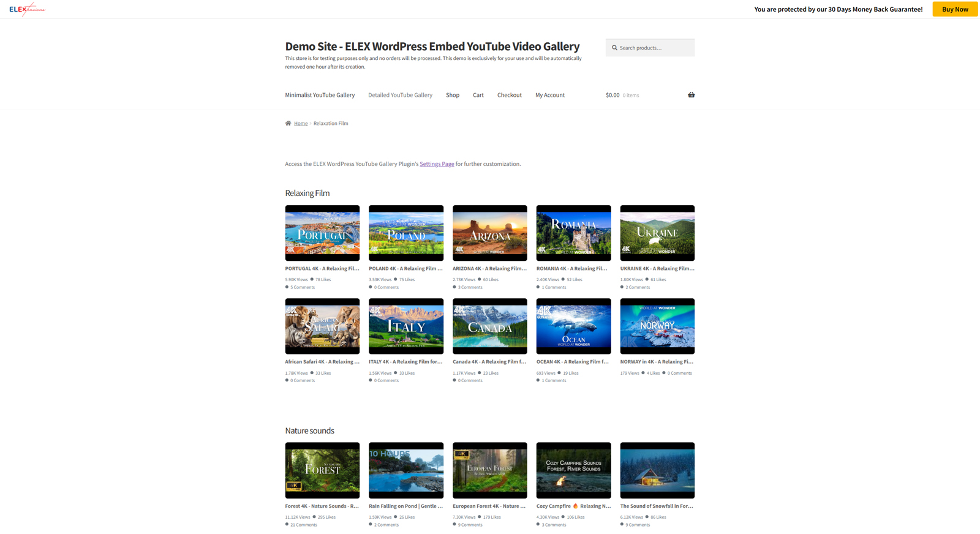Click the '693 Views' stat under Ocean

pyautogui.click(x=546, y=373)
